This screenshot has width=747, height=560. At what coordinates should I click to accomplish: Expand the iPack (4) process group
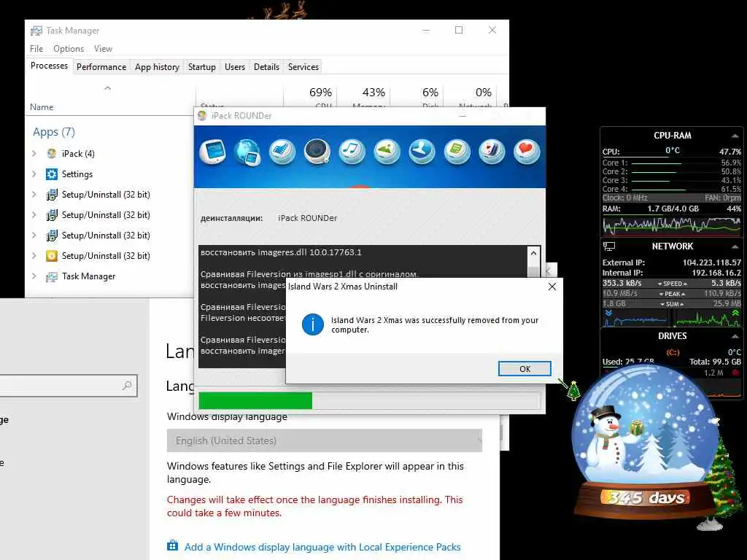click(x=34, y=153)
